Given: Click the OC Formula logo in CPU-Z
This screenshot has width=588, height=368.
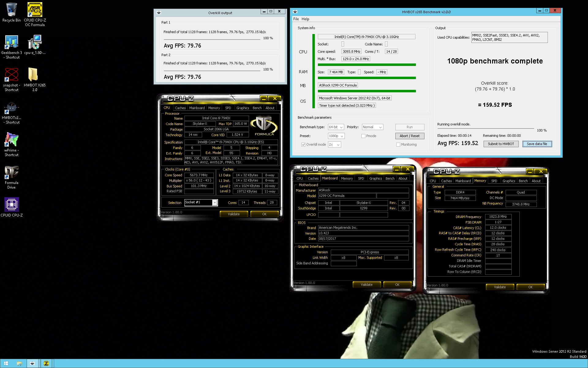Looking at the screenshot, I should 264,125.
